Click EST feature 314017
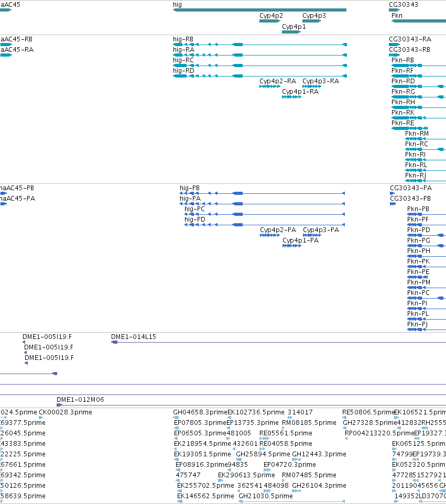446x504 pixels. tap(300, 412)
